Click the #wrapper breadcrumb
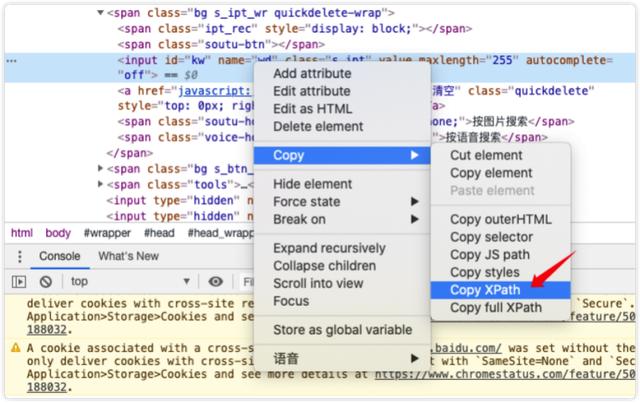640x403 pixels. coord(107,233)
